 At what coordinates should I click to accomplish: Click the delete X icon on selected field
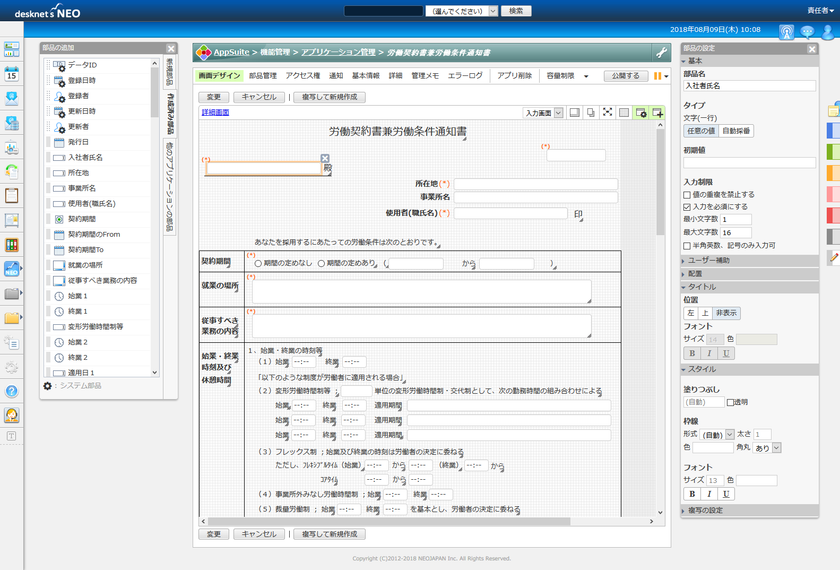click(x=325, y=158)
